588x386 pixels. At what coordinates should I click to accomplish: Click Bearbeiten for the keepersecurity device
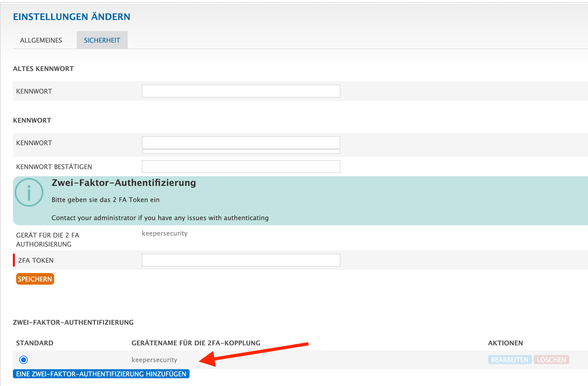click(x=509, y=360)
